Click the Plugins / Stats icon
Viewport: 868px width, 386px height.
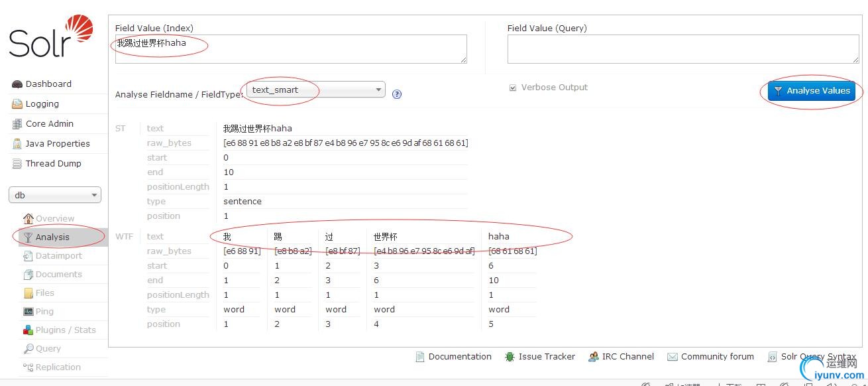(28, 330)
